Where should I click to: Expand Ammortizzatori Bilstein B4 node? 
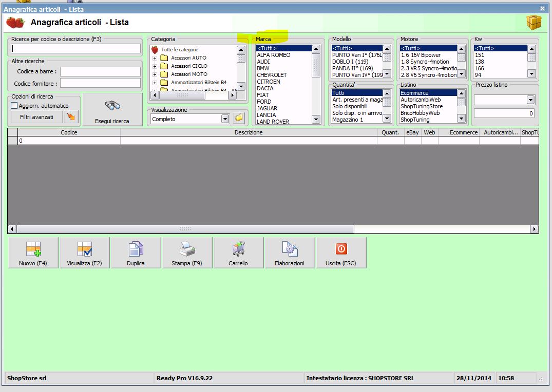[x=155, y=83]
